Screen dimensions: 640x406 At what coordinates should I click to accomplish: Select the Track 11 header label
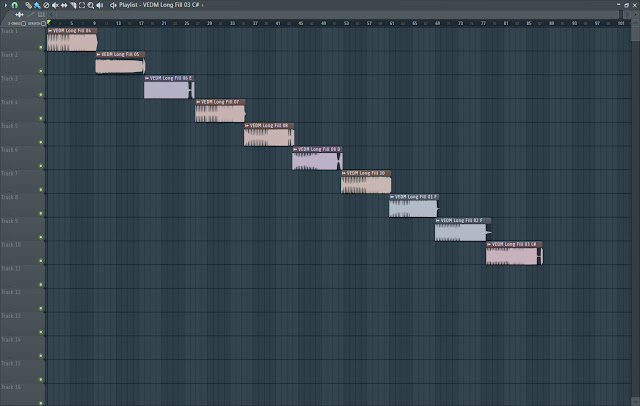tap(11, 268)
